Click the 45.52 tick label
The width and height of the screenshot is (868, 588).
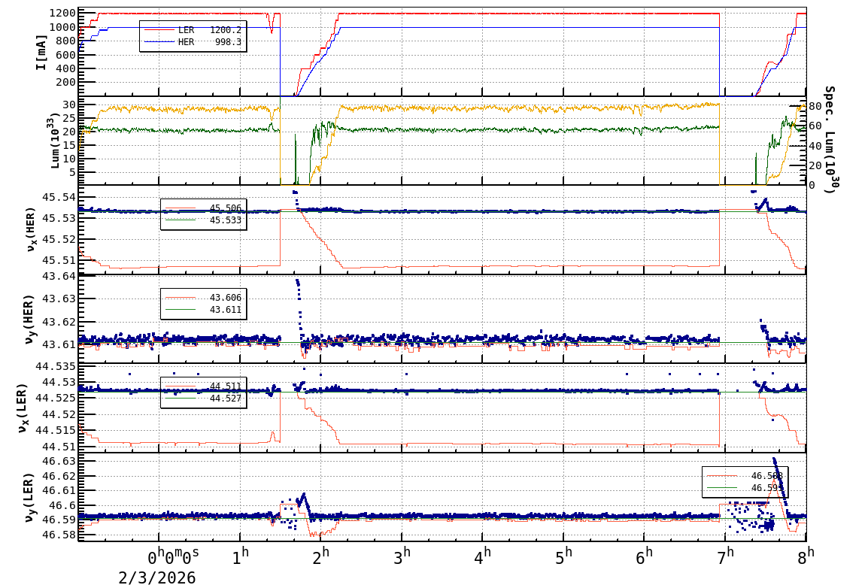(x=59, y=240)
